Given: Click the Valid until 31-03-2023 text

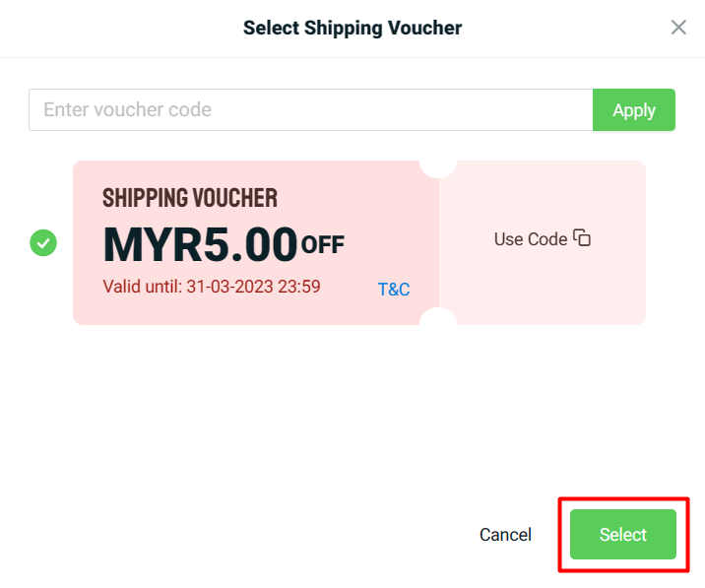Looking at the screenshot, I should point(212,287).
